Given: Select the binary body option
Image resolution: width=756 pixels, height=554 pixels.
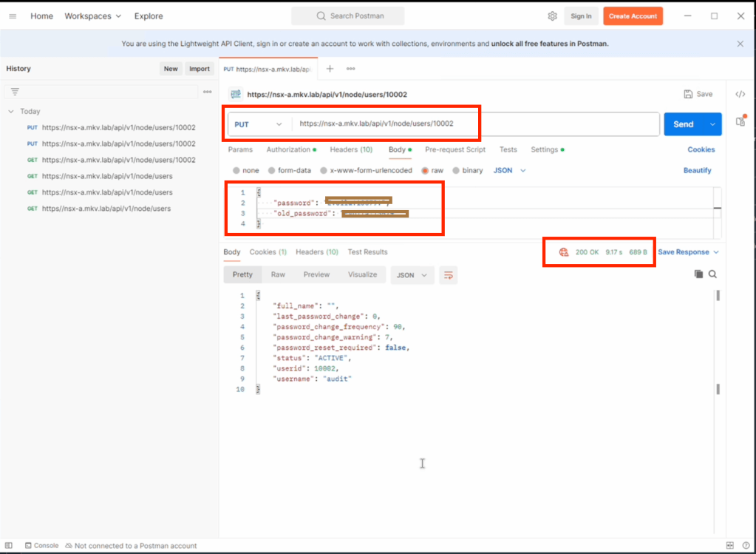Looking at the screenshot, I should point(456,170).
